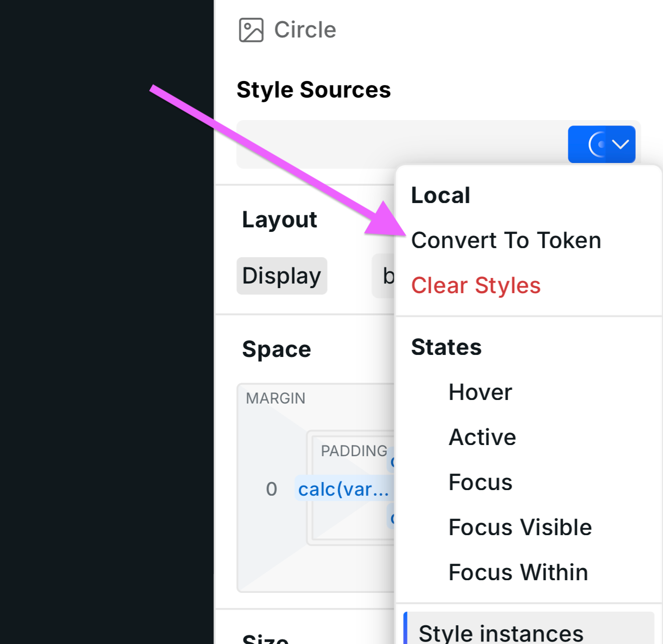Open the token options chevron dropdown
The height and width of the screenshot is (644, 663).
point(618,144)
